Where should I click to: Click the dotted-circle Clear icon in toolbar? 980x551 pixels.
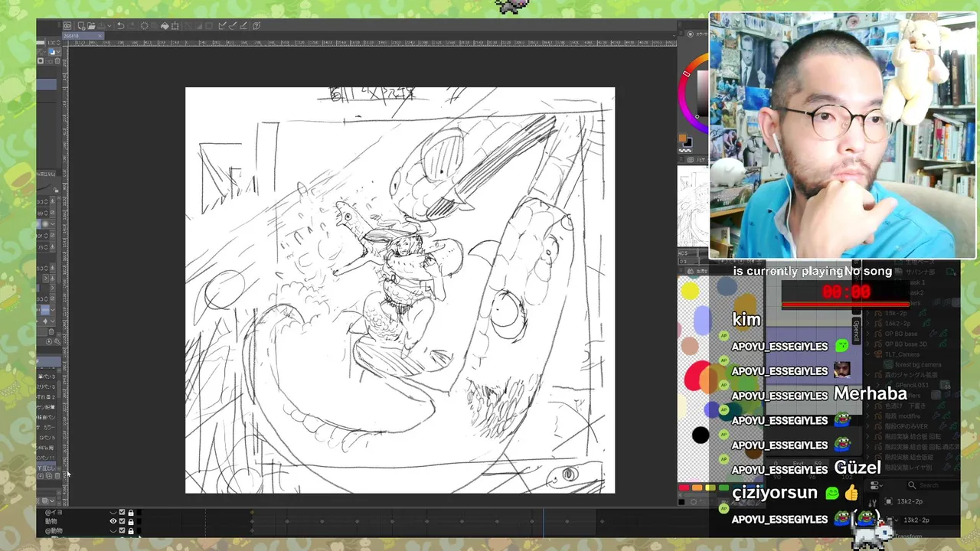tap(144, 26)
